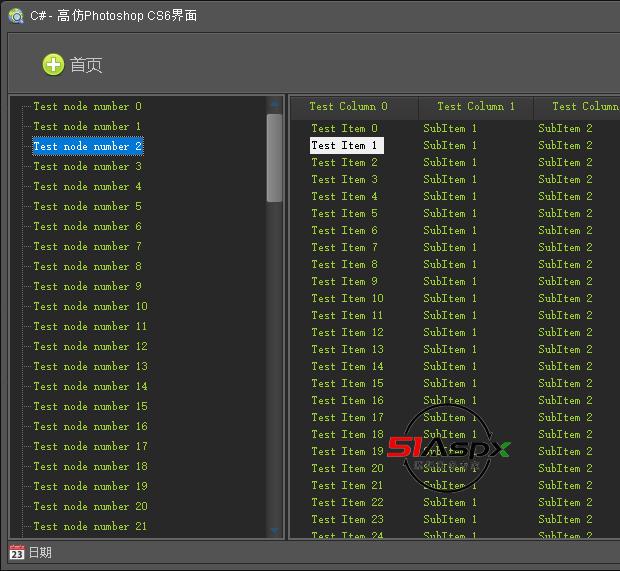The width and height of the screenshot is (620, 571).
Task: Select list row Test Item 2
Action: pyautogui.click(x=344, y=163)
